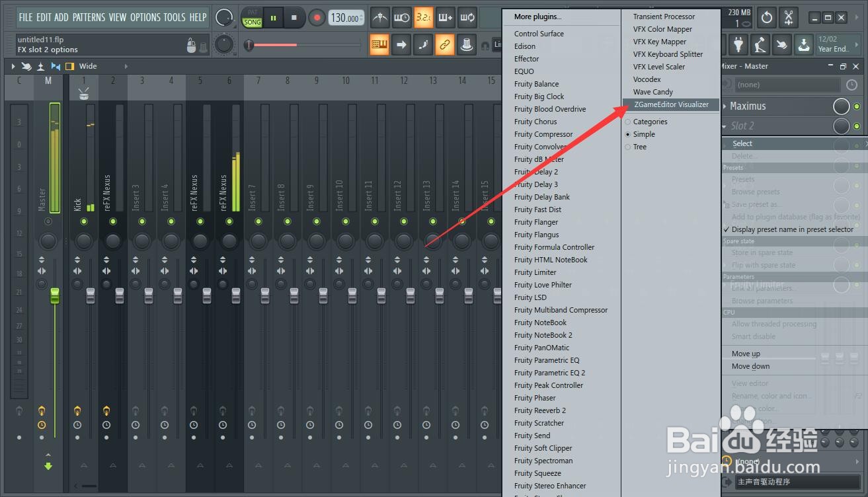
Task: Expand Maximus slot menu arrow
Action: [725, 106]
